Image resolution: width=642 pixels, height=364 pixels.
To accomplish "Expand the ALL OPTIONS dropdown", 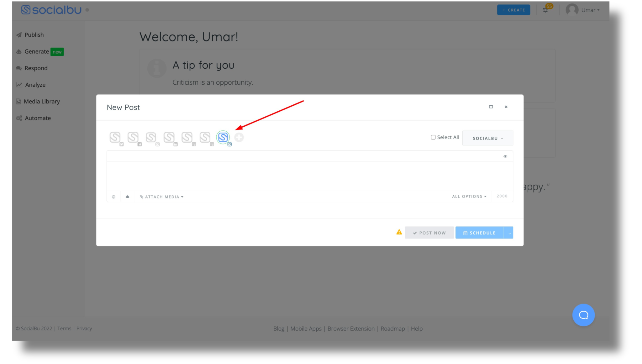I will click(x=469, y=196).
